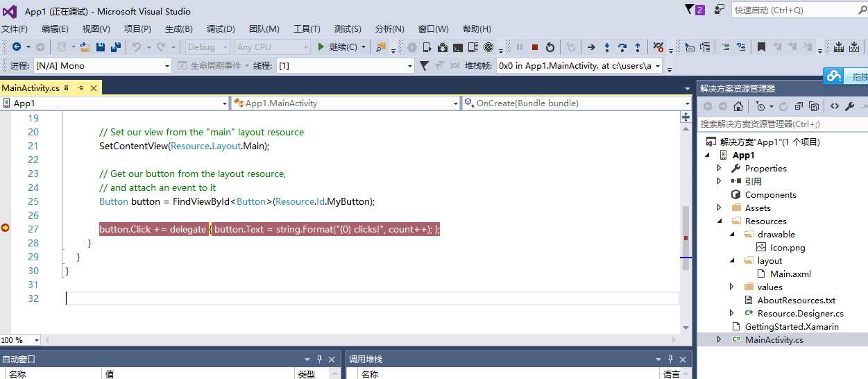Select Resource.Designer.cs file
Screen dimensions: 868x379
(801, 313)
